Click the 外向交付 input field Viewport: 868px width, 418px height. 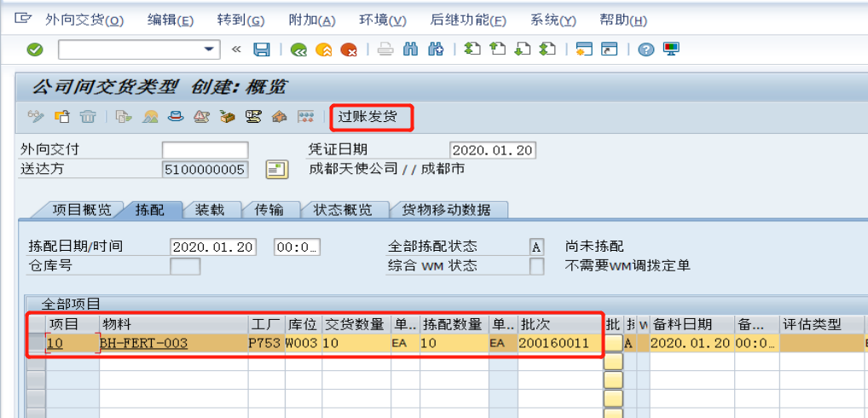(205, 150)
